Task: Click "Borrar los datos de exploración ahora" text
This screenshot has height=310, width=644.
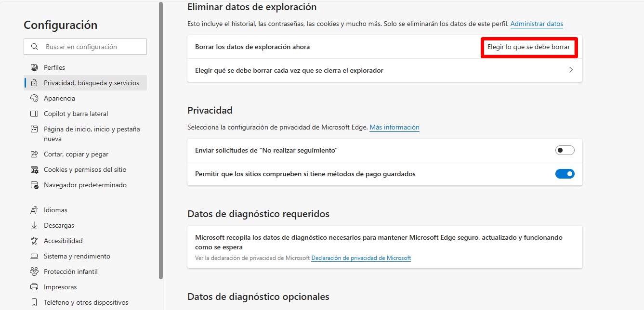Action: coord(252,47)
